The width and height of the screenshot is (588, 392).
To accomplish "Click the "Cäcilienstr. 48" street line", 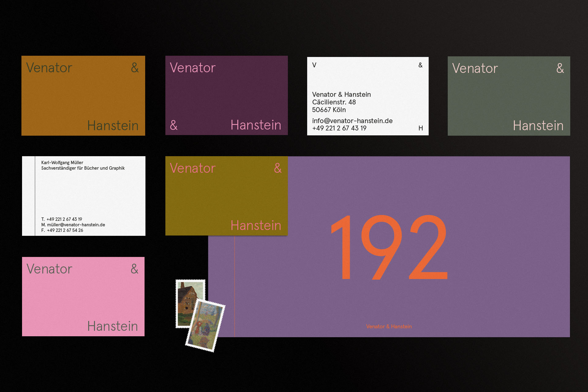I will click(334, 102).
